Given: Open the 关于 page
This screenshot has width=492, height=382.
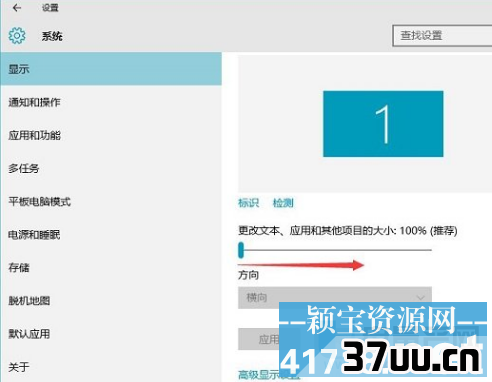Looking at the screenshot, I should coord(111,367).
